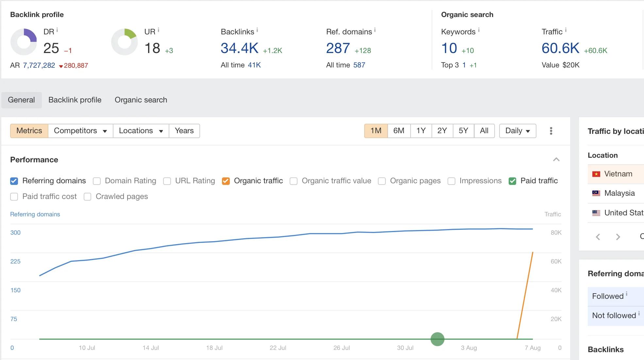Click the Top 3 value 1 link
Screen dimensions: 644x360
click(x=464, y=65)
